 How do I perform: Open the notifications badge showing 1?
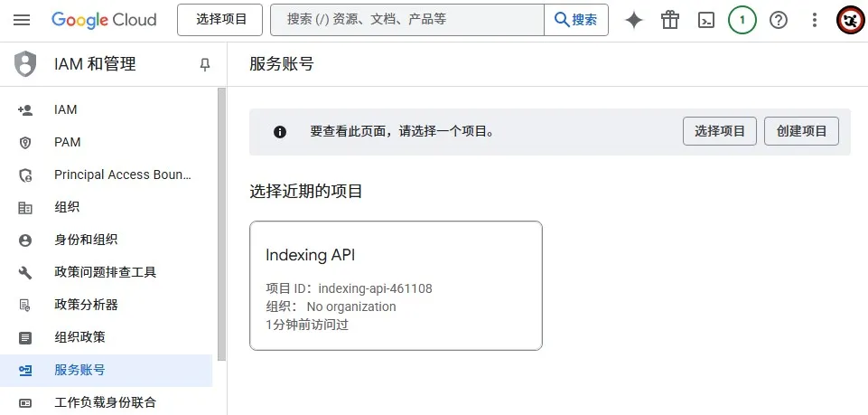[x=742, y=21]
